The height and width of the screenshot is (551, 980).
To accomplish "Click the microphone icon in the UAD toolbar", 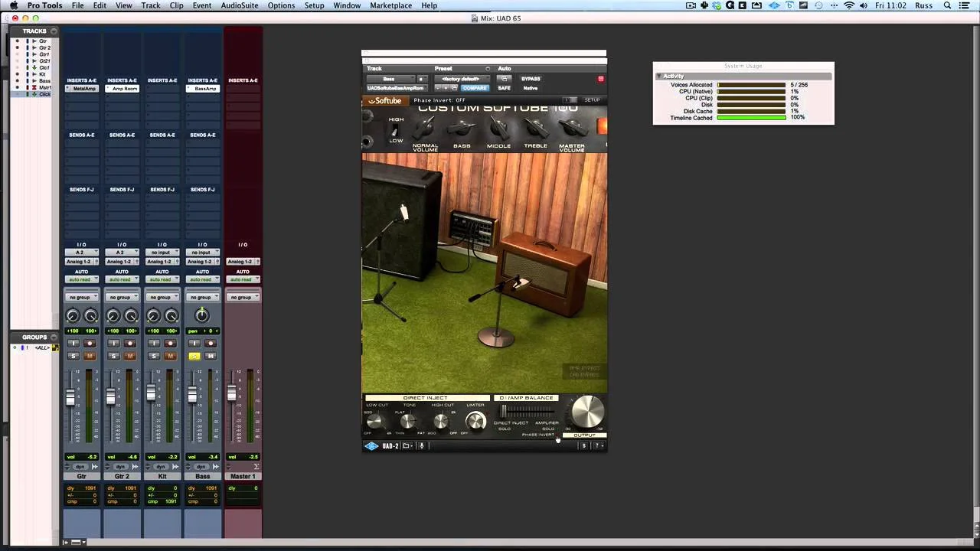I will pyautogui.click(x=421, y=445).
